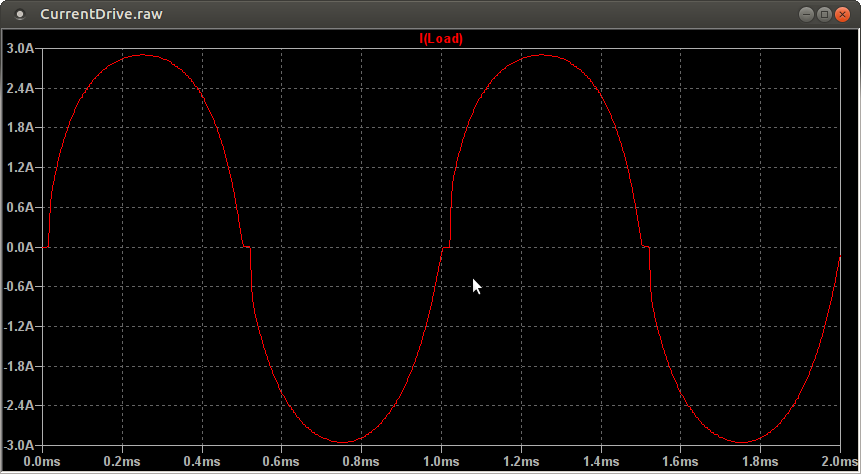
Task: Click the 1.2A vertical axis label
Action: click(x=20, y=168)
